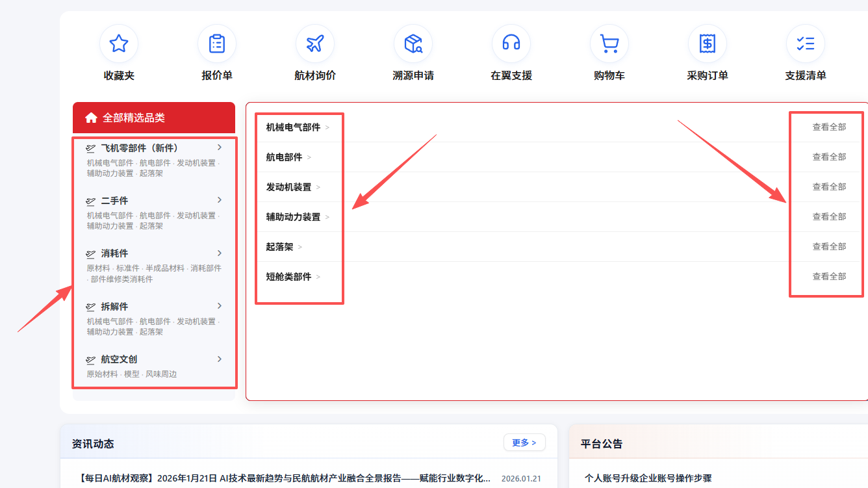
Task: Click the 2026.01.21 news date
Action: click(x=521, y=479)
